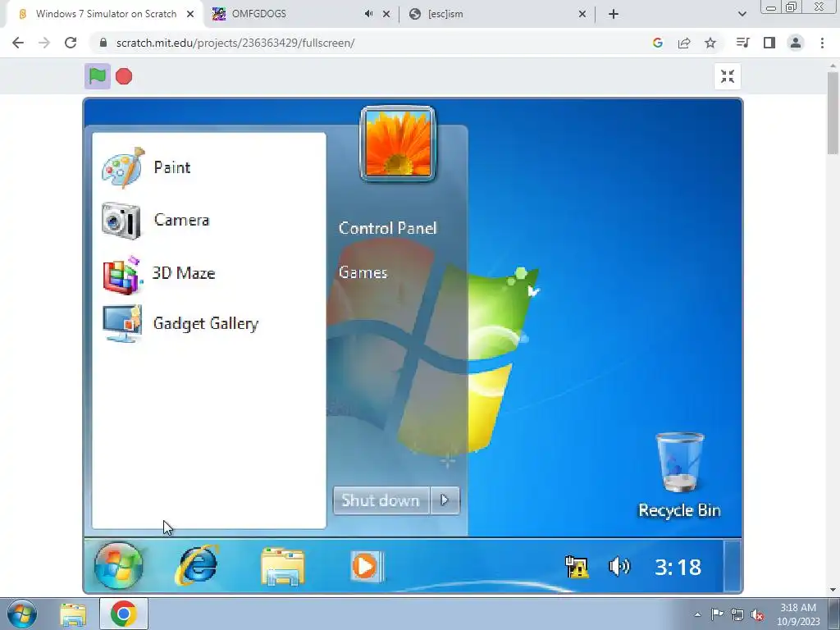Open tab search dropdown chevron
The image size is (840, 630).
742,14
